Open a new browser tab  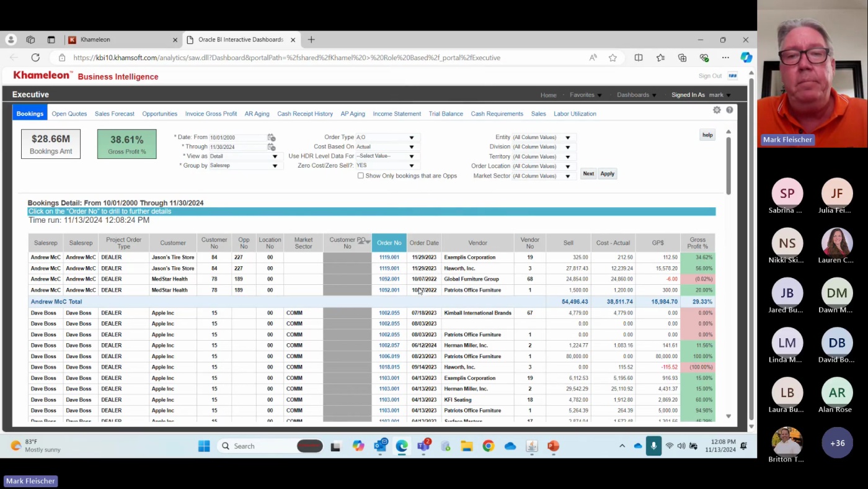click(311, 40)
